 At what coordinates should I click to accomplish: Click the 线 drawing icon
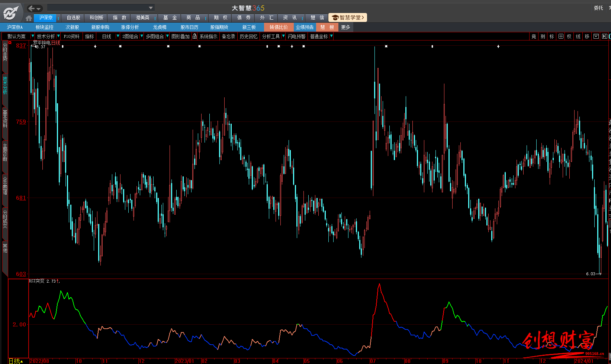[x=578, y=36]
